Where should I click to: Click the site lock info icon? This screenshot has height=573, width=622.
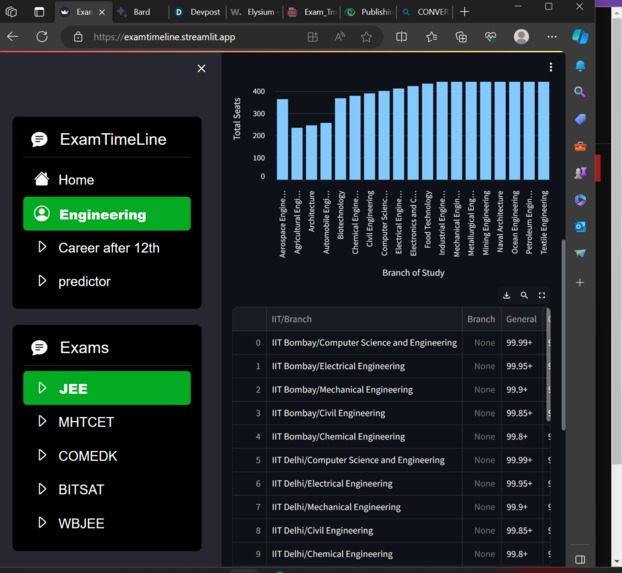(x=78, y=37)
